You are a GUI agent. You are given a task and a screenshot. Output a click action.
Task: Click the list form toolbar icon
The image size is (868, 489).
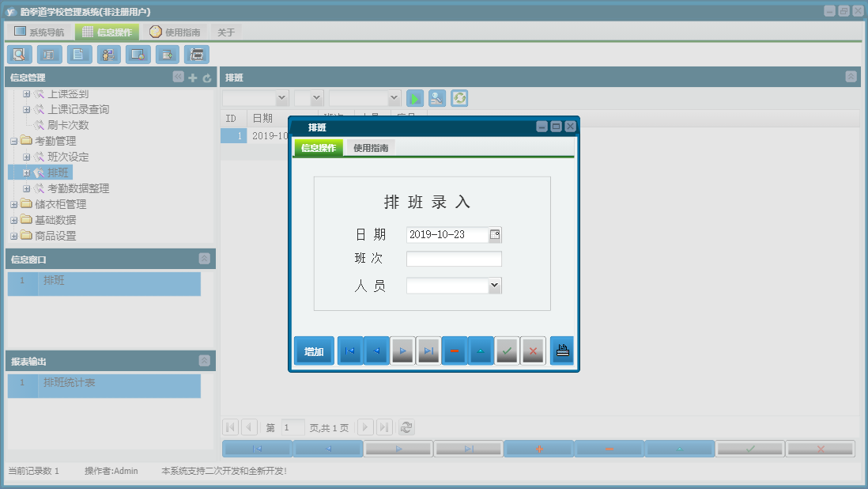49,55
